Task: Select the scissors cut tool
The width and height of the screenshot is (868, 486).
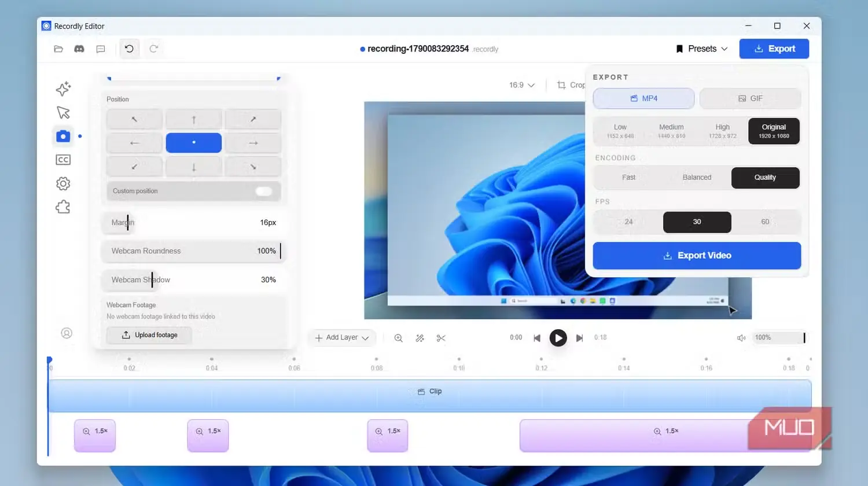Action: tap(441, 338)
